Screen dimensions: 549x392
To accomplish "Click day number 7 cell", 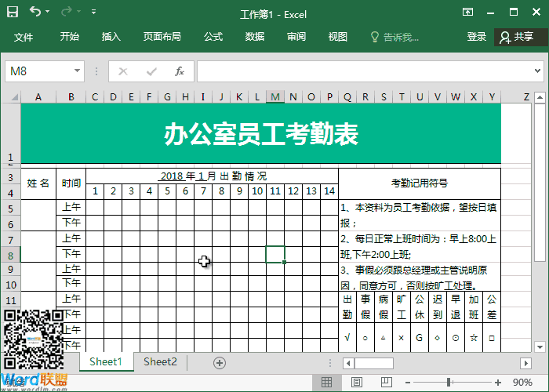I will (x=203, y=191).
